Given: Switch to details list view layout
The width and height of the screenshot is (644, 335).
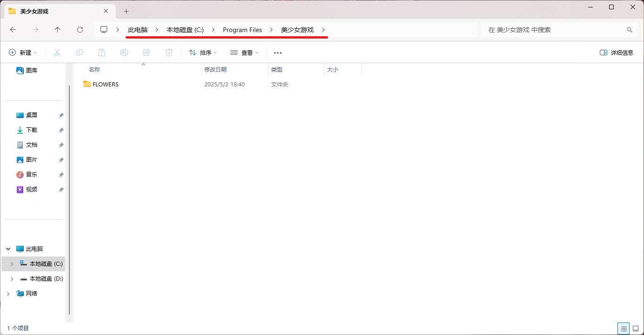Looking at the screenshot, I should 624,328.
